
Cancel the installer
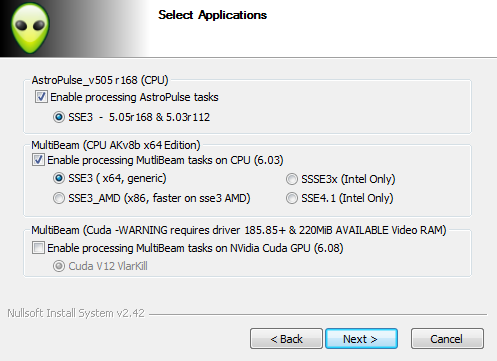coord(447,339)
